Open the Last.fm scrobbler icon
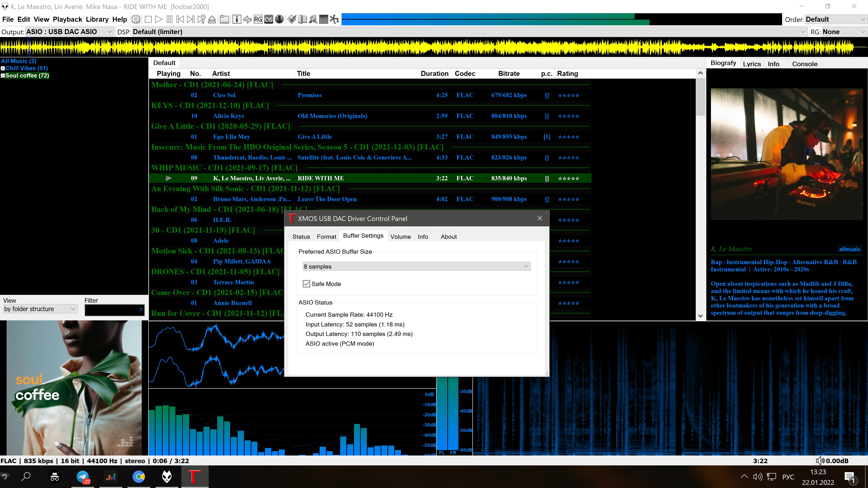 tap(269, 19)
